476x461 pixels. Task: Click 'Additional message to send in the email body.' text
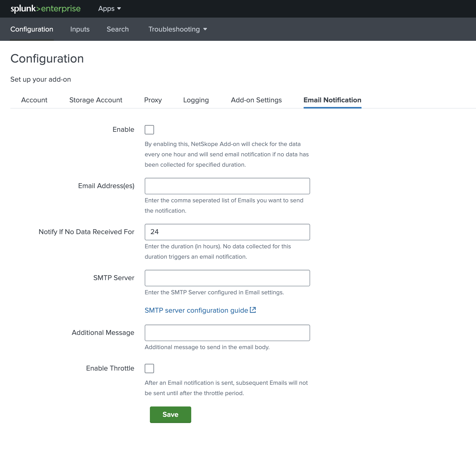point(207,347)
